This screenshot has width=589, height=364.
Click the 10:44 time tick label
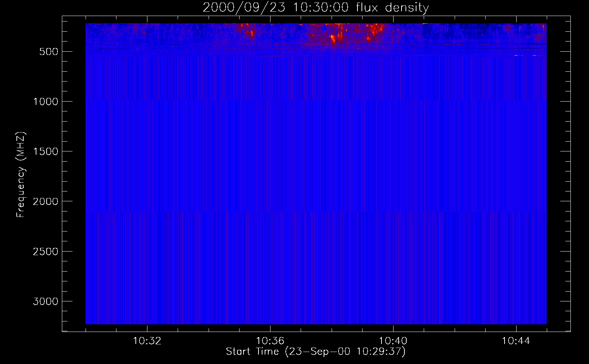pyautogui.click(x=516, y=341)
